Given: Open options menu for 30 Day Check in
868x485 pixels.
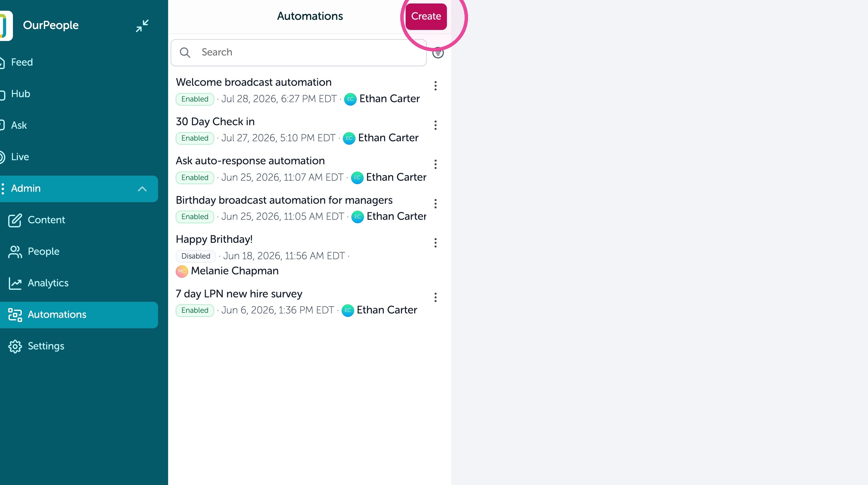Looking at the screenshot, I should click(435, 125).
